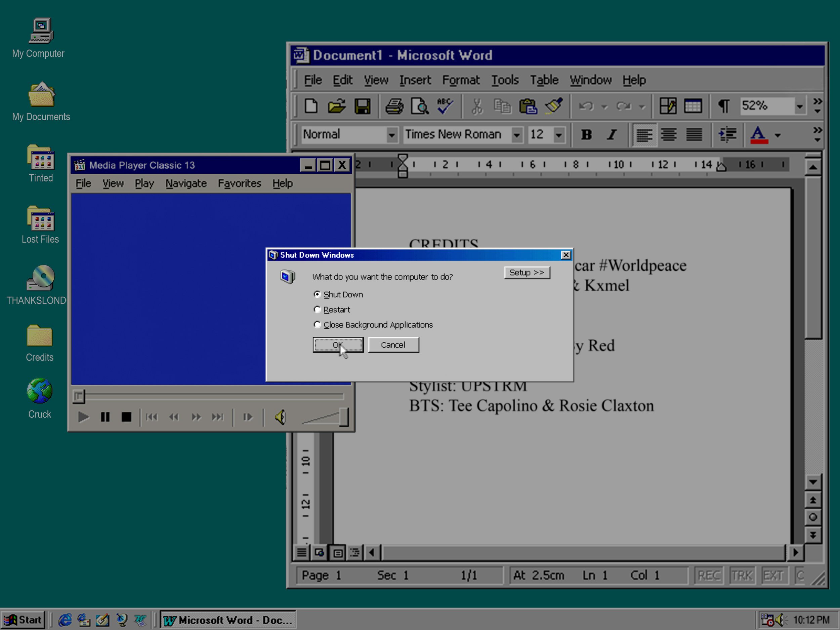
Task: Click the Increase Indent icon in Word
Action: point(727,134)
